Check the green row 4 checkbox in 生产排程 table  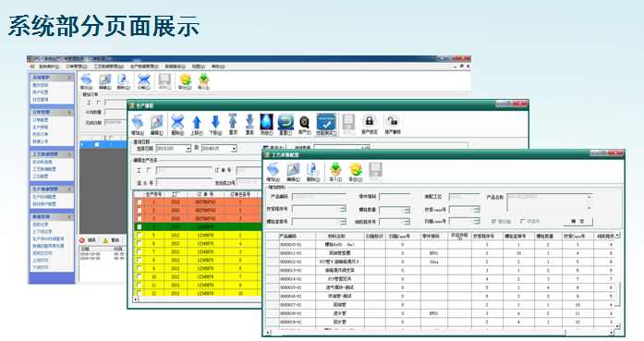pyautogui.click(x=140, y=226)
